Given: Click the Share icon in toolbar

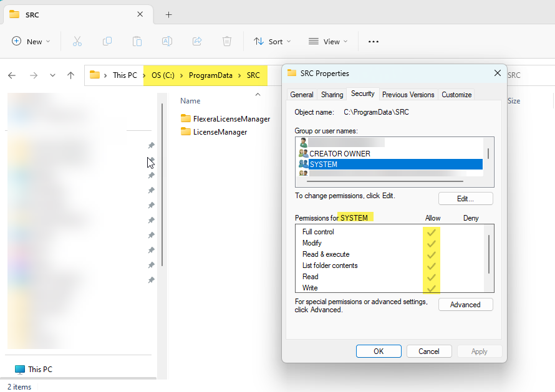Looking at the screenshot, I should click(x=197, y=41).
